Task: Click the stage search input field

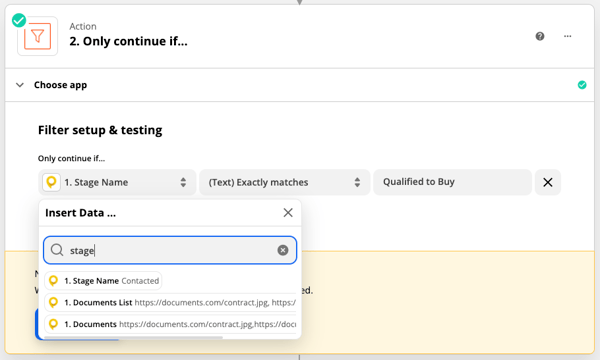Action: click(x=170, y=250)
